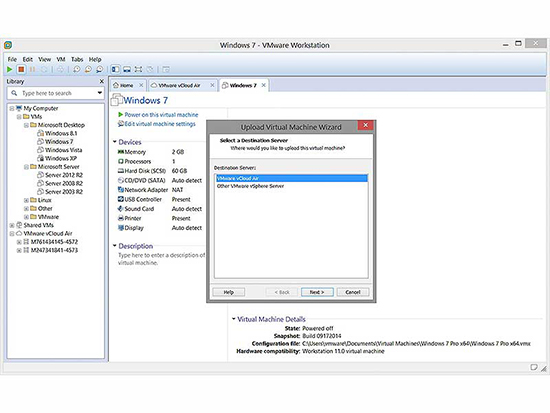
Task: Click the thumbnail bar toolbar icon
Action: pos(127,69)
